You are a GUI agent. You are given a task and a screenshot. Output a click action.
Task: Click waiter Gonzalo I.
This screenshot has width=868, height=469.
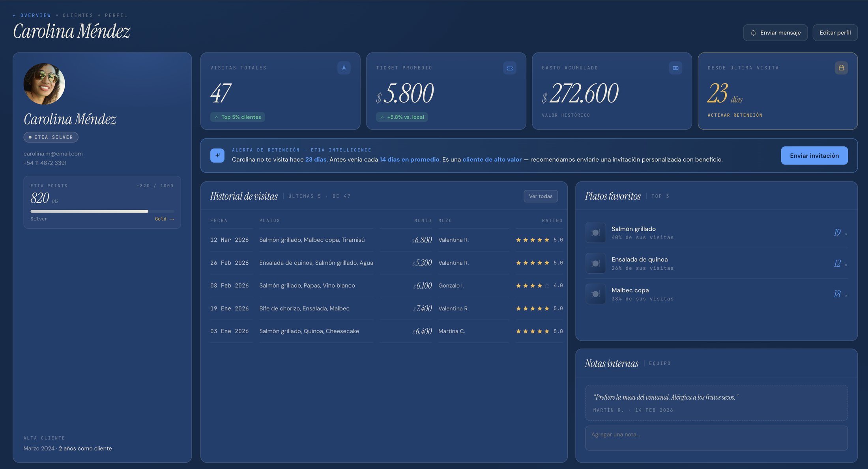[451, 286]
